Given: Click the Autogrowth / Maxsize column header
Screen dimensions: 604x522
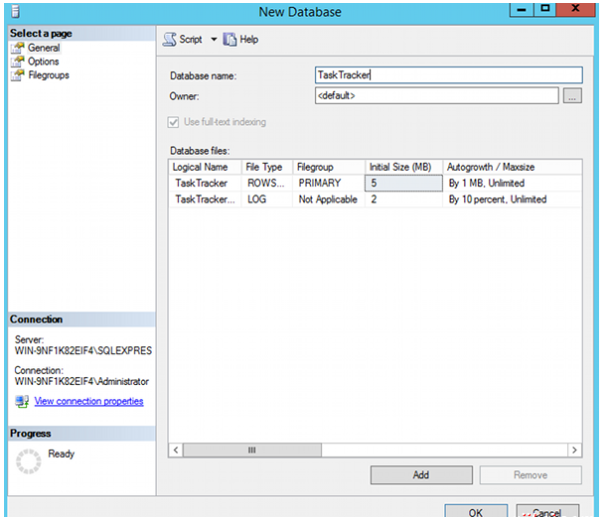Looking at the screenshot, I should tap(512, 167).
